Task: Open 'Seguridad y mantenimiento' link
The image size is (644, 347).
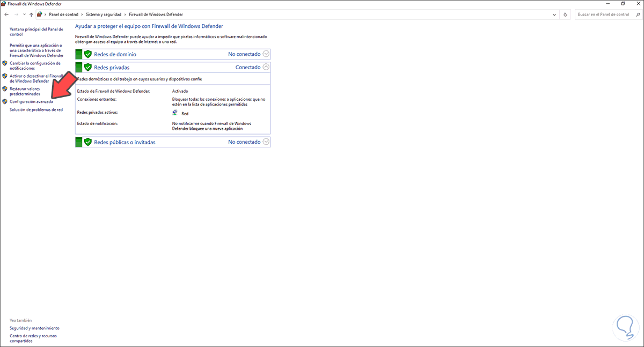Action: pos(34,328)
